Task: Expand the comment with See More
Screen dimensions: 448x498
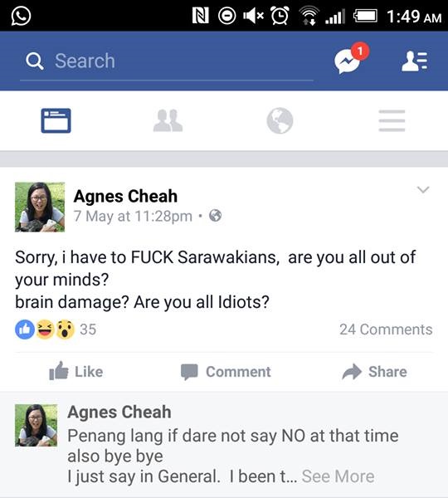Action: 338,476
